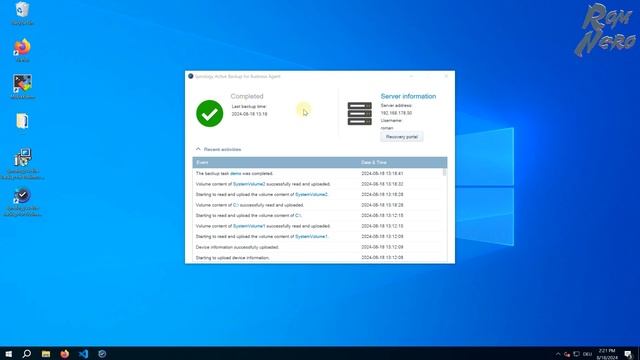Open the demo backup task link

point(236,173)
